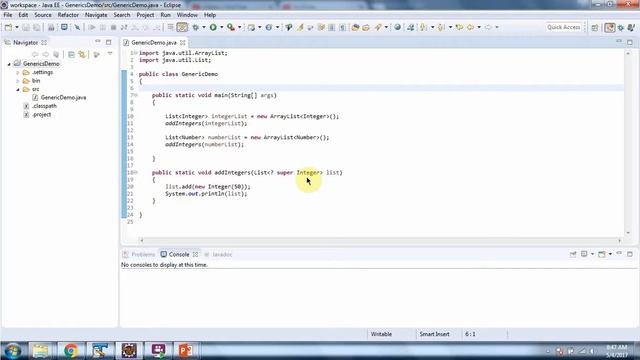This screenshot has width=640, height=360.
Task: Click the Quick Access search field
Action: (564, 27)
